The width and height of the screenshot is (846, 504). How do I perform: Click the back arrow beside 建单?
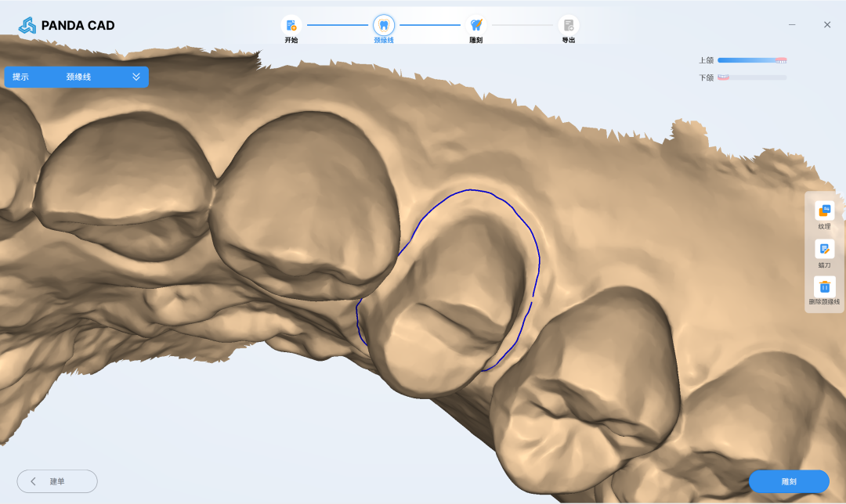click(34, 481)
